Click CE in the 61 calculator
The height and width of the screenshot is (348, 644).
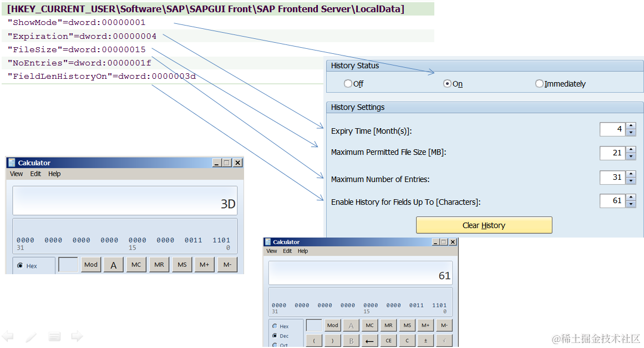click(x=388, y=341)
